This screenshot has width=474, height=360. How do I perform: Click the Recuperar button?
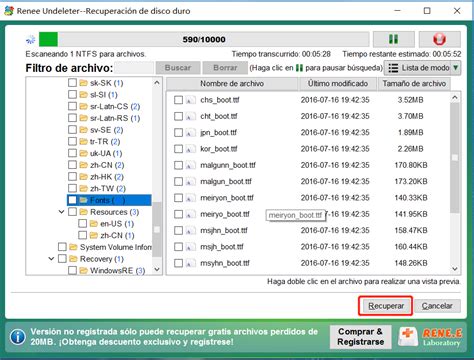[x=386, y=306]
